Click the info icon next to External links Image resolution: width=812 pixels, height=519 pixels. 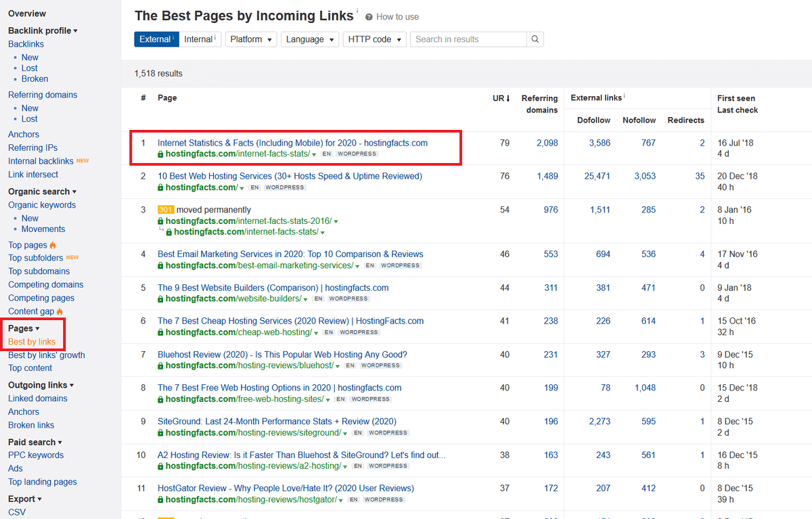[x=624, y=97]
